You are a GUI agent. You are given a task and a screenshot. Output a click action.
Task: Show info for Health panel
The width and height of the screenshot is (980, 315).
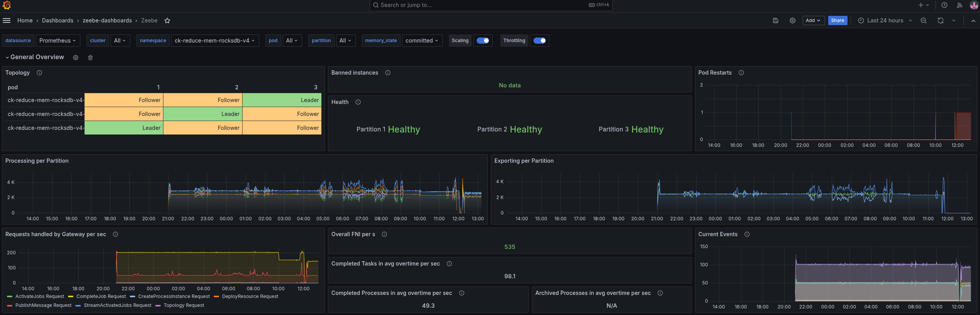pos(358,102)
